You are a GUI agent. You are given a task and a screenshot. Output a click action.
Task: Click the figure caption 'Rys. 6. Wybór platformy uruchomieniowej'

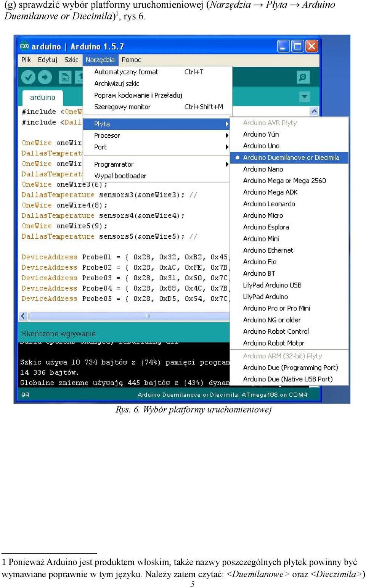coord(194,410)
